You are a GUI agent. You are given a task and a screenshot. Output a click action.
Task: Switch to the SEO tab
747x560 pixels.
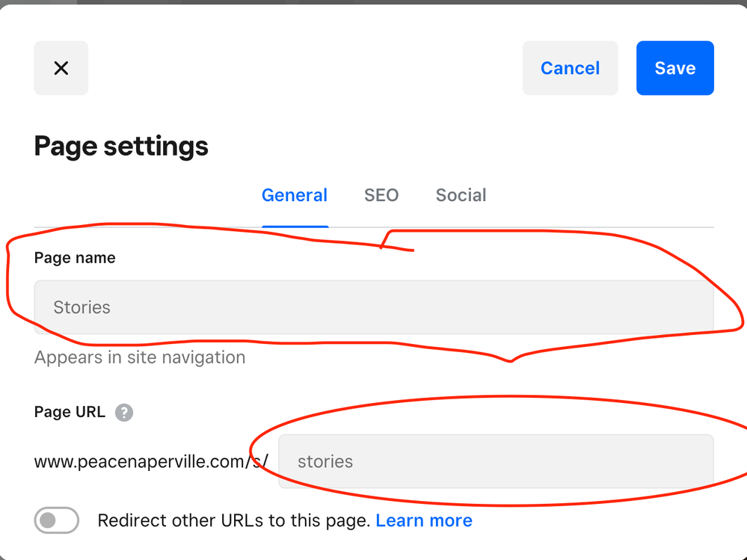(x=381, y=195)
